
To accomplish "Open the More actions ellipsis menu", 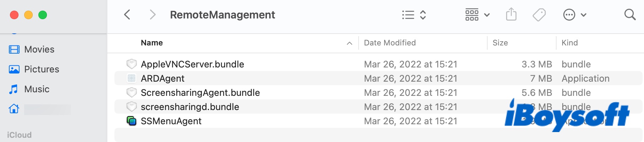I will [x=574, y=15].
